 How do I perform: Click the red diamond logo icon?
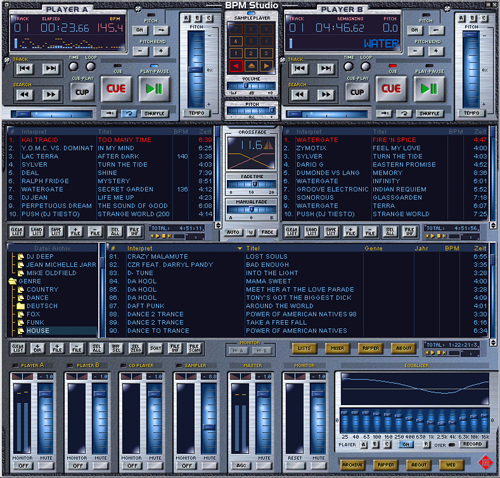485,463
